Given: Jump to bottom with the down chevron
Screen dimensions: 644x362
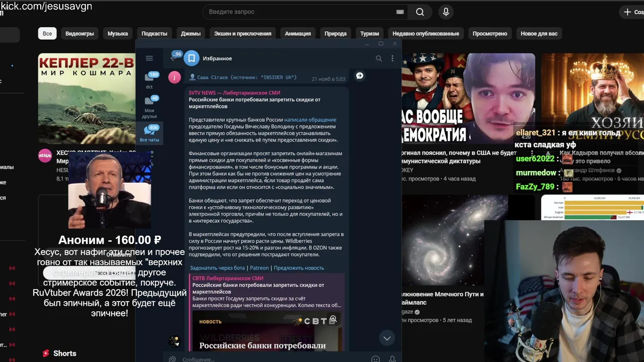Looking at the screenshot, I should pos(387,338).
